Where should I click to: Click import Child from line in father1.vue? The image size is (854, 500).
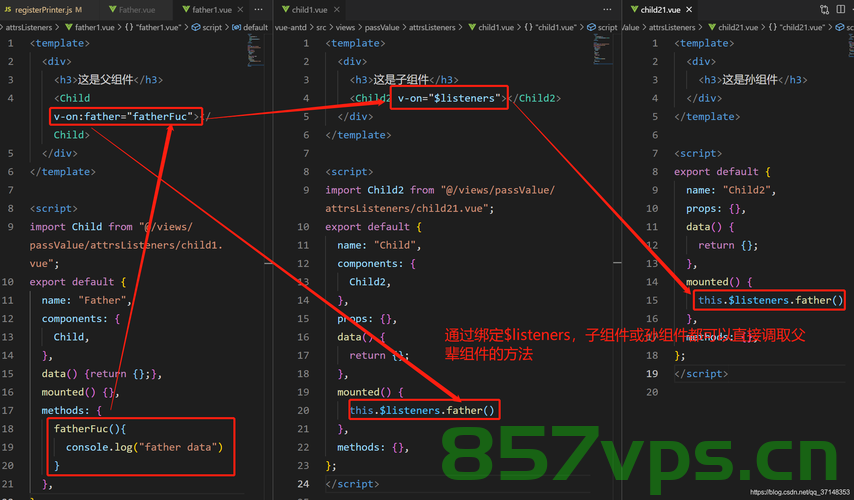[111, 227]
